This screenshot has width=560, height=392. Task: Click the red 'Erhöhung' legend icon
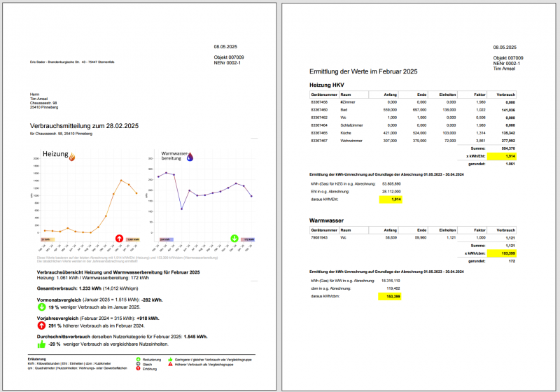coord(138,368)
